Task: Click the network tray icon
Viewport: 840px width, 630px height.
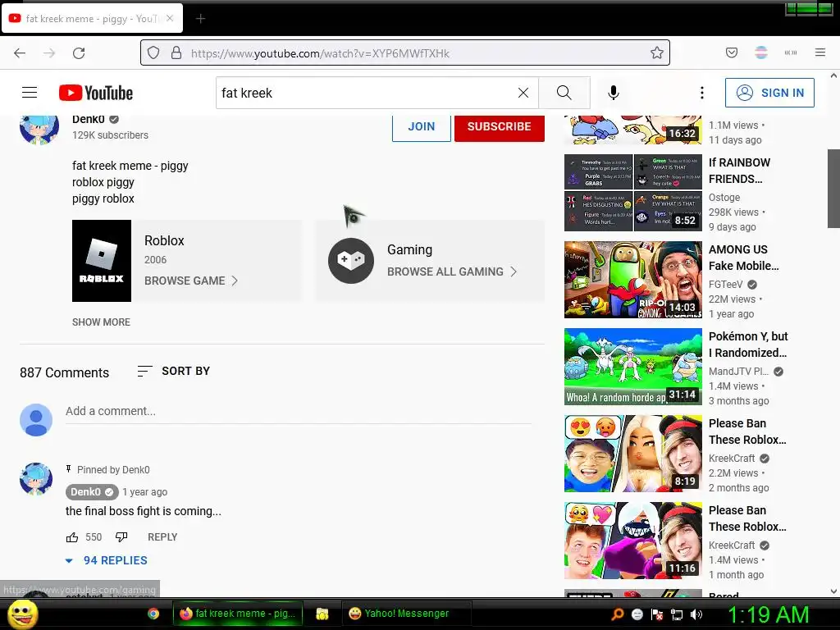Action: [x=677, y=614]
